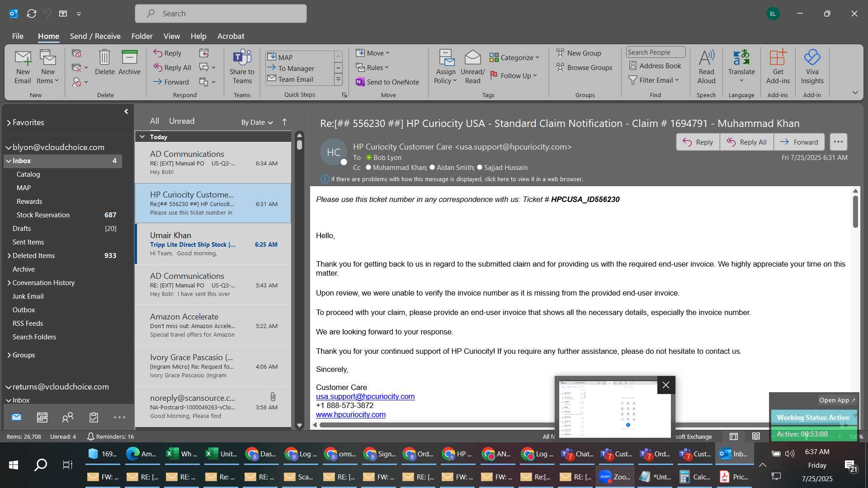This screenshot has height=488, width=868.
Task: Click the Send/Receive All Folders sync icon
Action: pos(31,14)
